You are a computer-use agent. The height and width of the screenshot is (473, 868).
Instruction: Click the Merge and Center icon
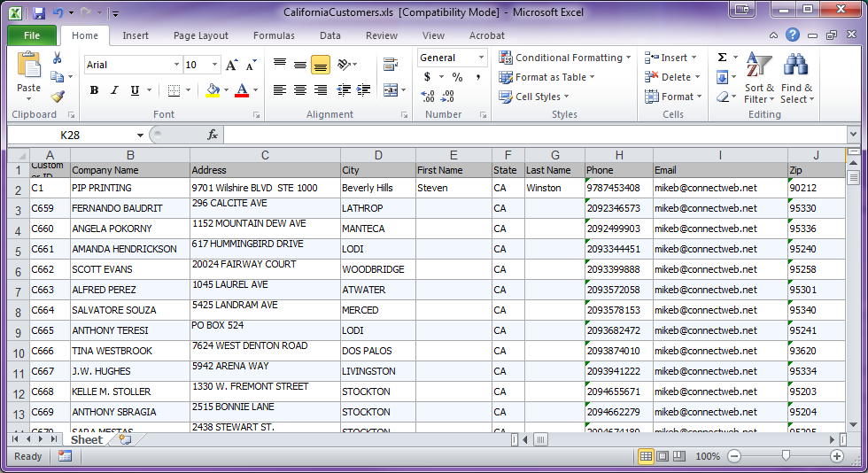391,90
